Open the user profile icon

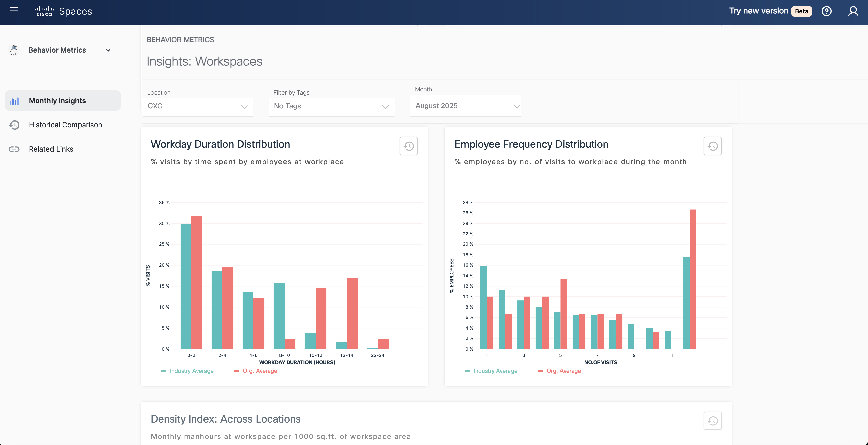[853, 11]
